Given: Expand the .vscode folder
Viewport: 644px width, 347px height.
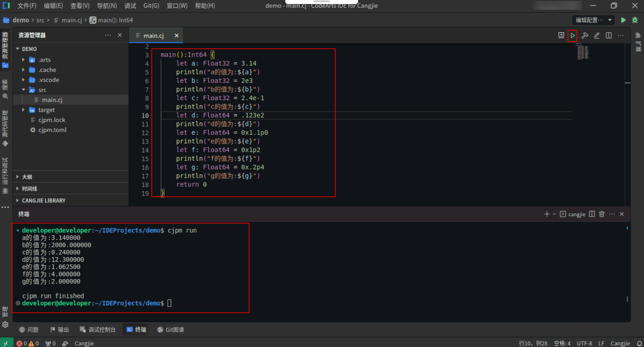Looking at the screenshot, I should click(23, 80).
